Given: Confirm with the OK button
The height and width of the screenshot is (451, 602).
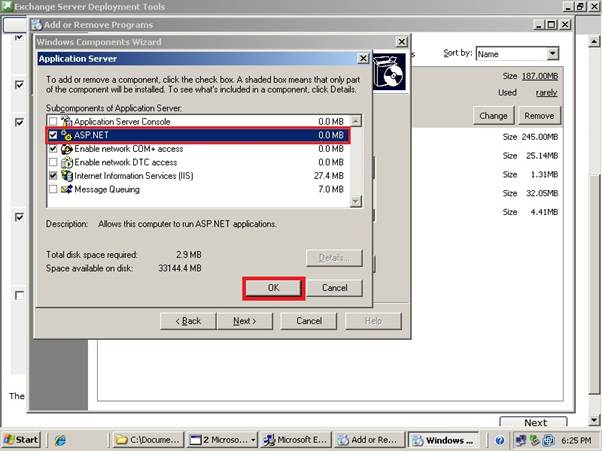Looking at the screenshot, I should coord(273,288).
